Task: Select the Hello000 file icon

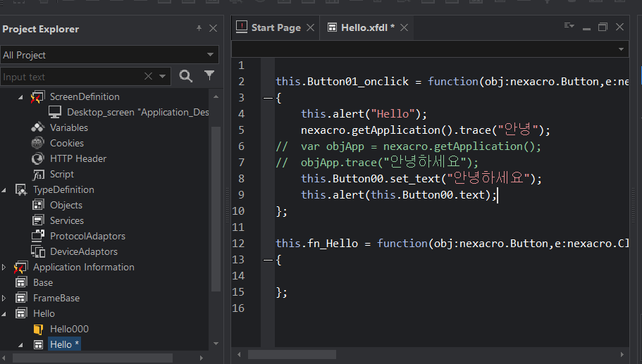Action: (x=38, y=330)
